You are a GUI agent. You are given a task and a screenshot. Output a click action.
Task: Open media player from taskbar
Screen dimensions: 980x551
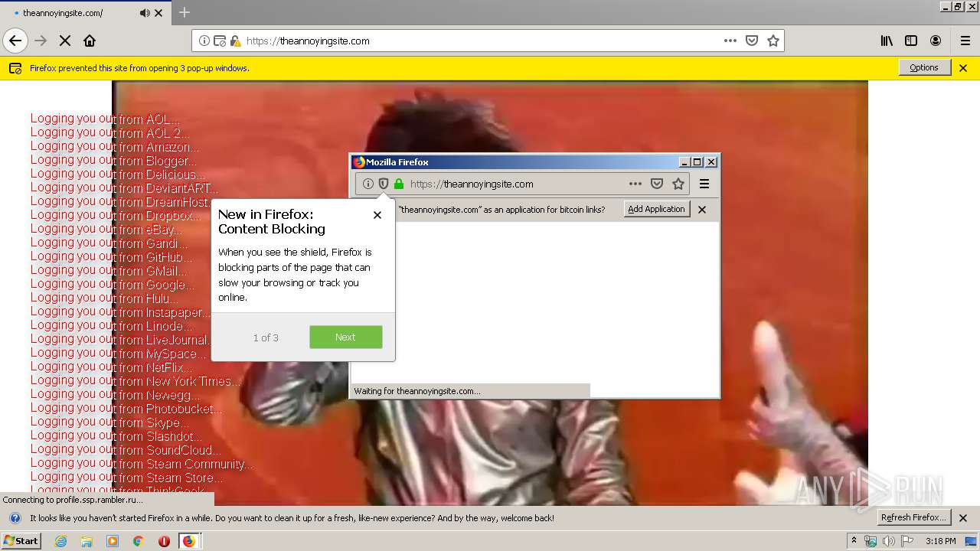(x=113, y=541)
